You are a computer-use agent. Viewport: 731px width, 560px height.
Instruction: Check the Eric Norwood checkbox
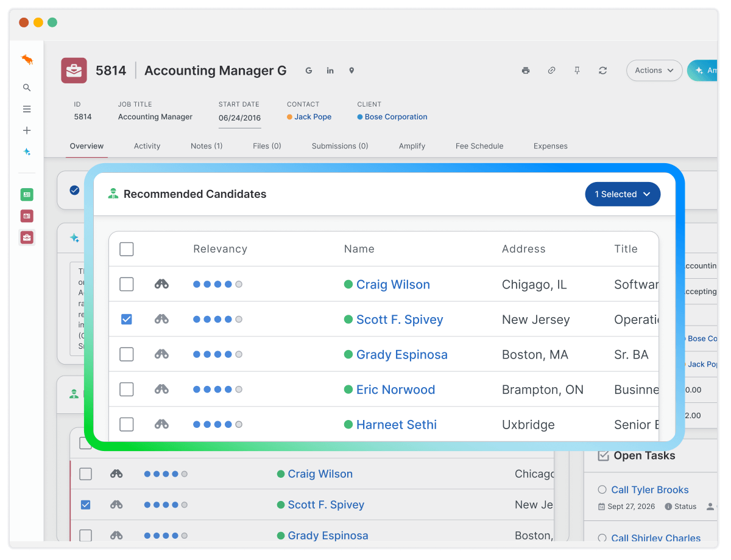127,389
